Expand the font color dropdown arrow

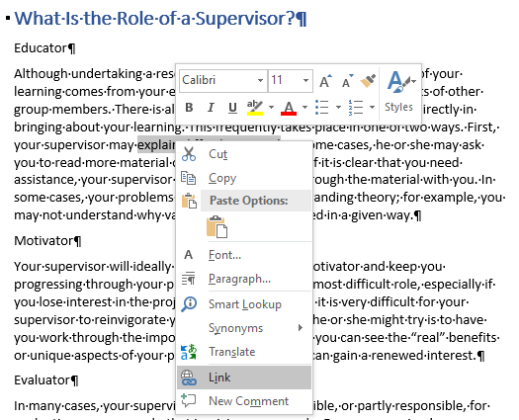[304, 108]
